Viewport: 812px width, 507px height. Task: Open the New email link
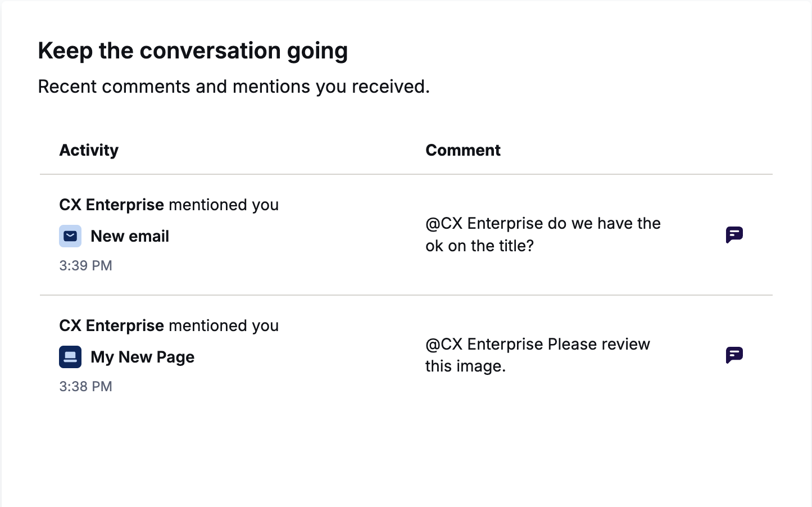click(x=130, y=236)
